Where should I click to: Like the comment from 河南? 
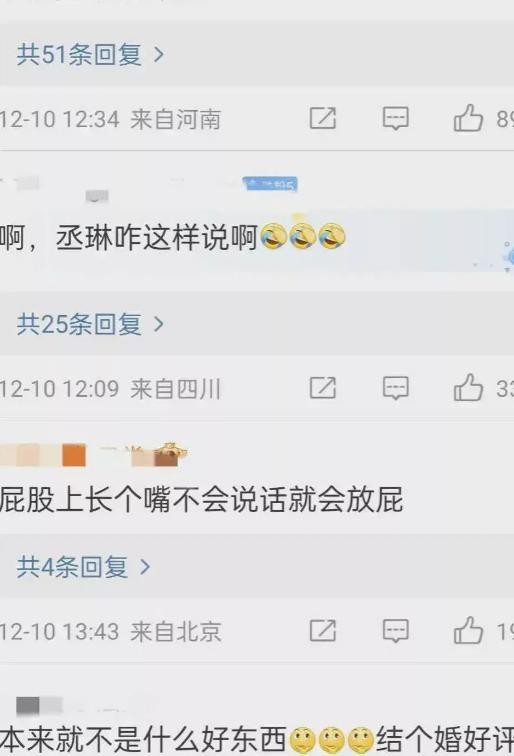[468, 118]
